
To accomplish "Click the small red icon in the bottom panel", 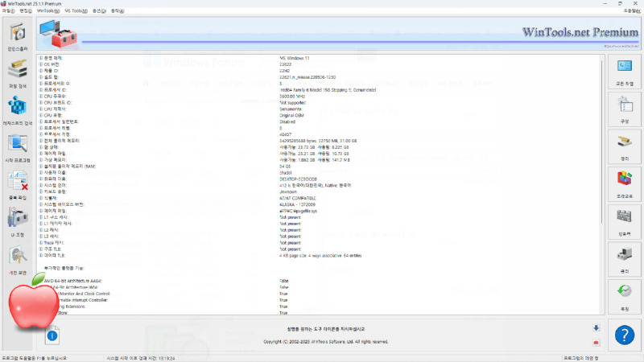I will coord(596,343).
